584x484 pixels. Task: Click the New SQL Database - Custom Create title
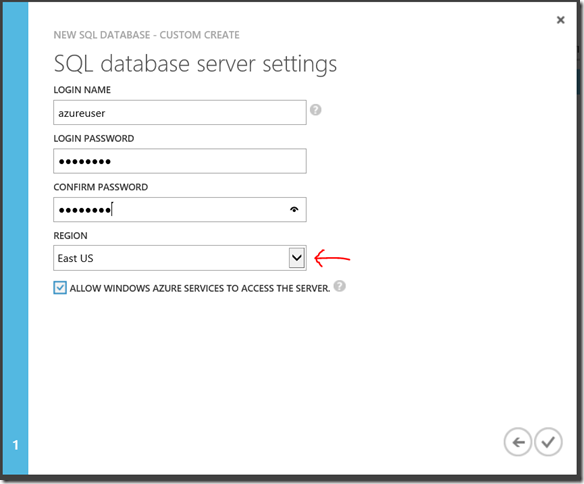pos(146,35)
